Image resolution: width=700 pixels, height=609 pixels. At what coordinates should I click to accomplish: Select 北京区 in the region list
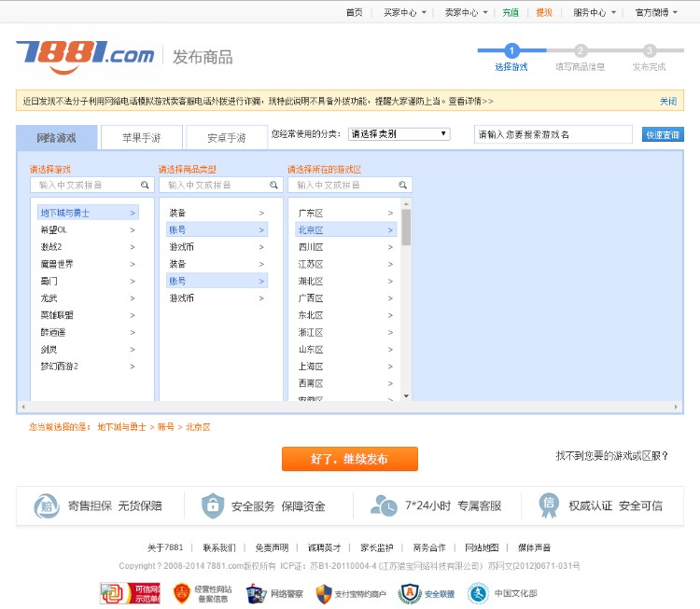(346, 230)
